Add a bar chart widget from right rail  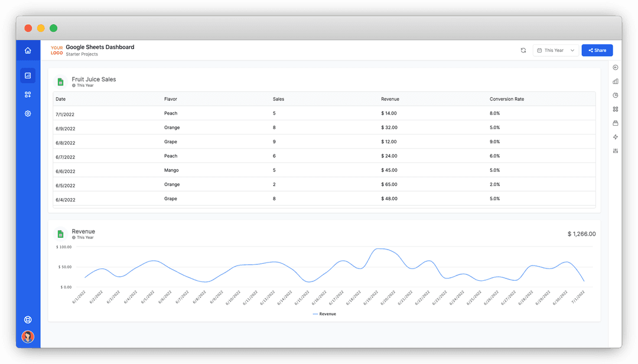click(x=616, y=81)
